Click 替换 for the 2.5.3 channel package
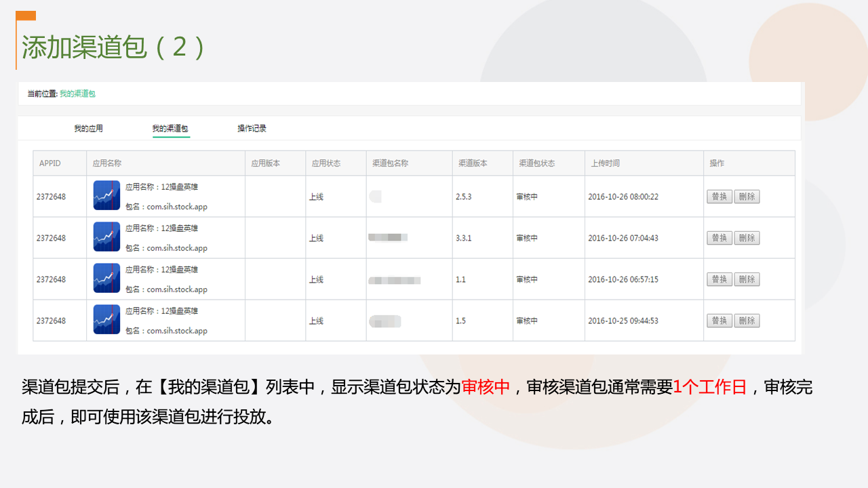868x488 pixels. pyautogui.click(x=719, y=197)
